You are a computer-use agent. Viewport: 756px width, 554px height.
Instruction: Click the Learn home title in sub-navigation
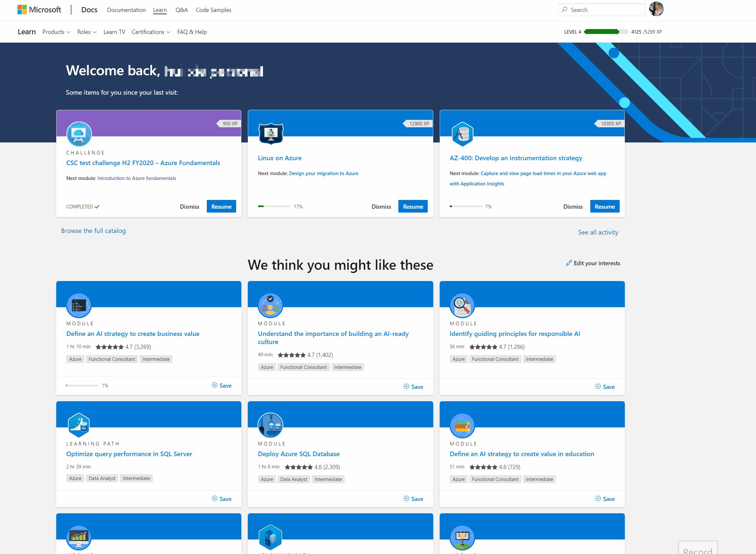27,32
